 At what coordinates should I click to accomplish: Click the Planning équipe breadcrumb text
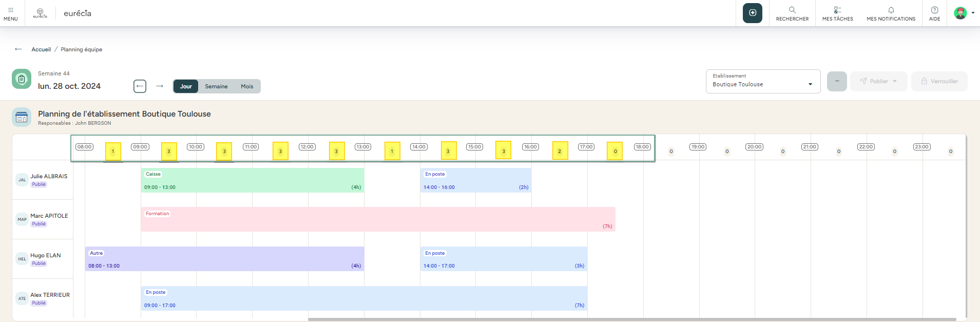click(x=82, y=49)
